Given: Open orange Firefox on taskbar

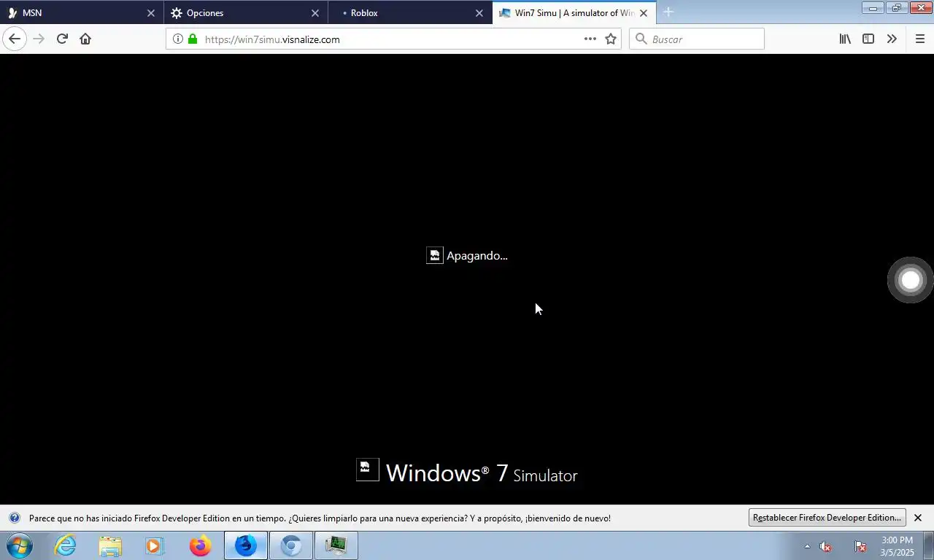Looking at the screenshot, I should [200, 545].
